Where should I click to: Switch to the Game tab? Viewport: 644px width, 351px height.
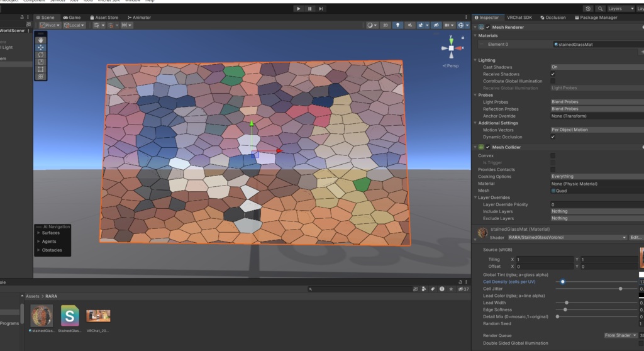click(72, 17)
